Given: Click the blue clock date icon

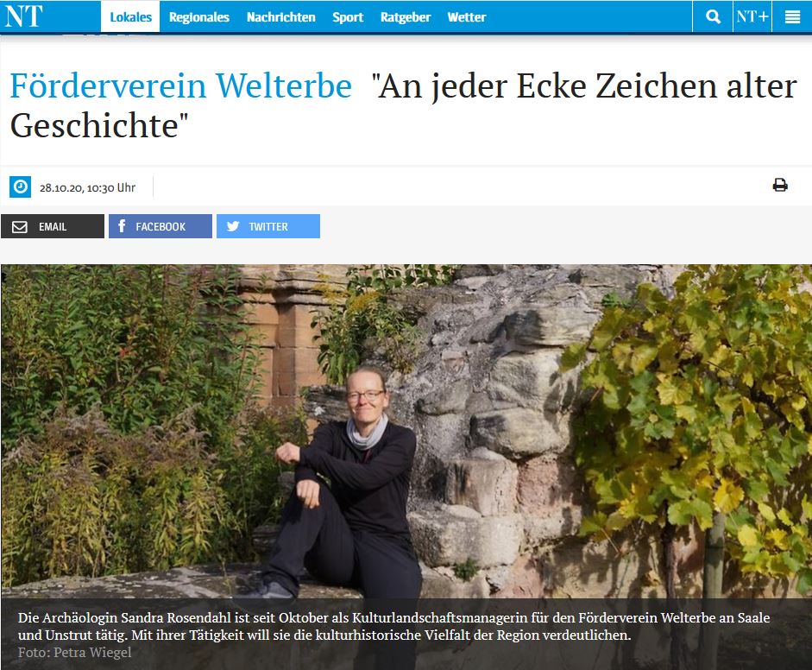Looking at the screenshot, I should click(21, 186).
